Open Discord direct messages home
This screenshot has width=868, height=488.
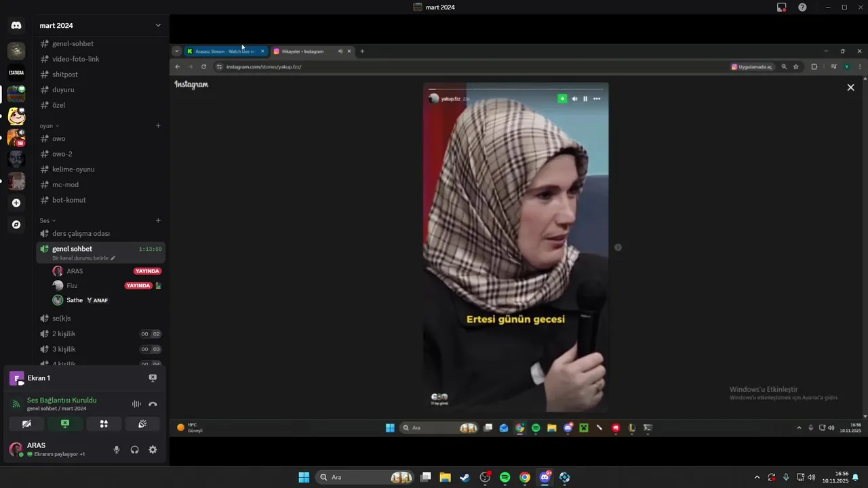16,26
